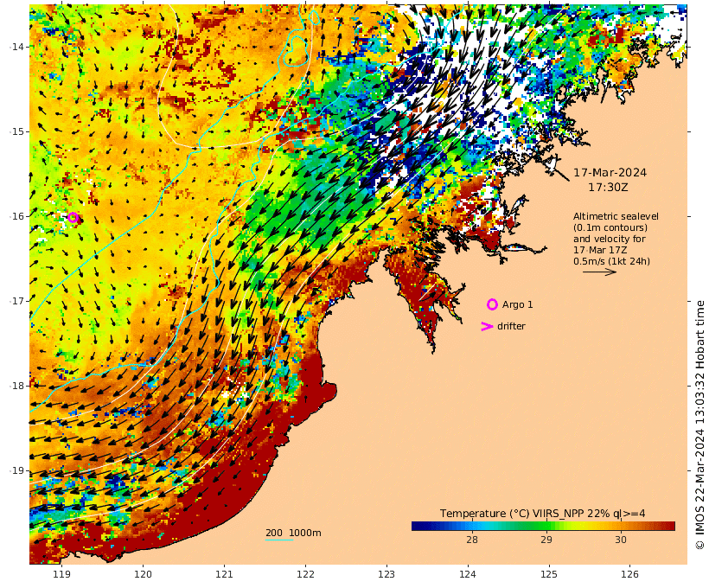The height and width of the screenshot is (588, 709).
Task: Click the Argo 1 legend circle marker
Action: (x=492, y=304)
